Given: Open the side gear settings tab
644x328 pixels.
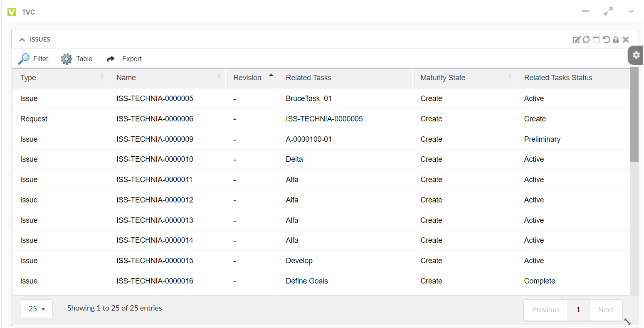Looking at the screenshot, I should tap(636, 55).
